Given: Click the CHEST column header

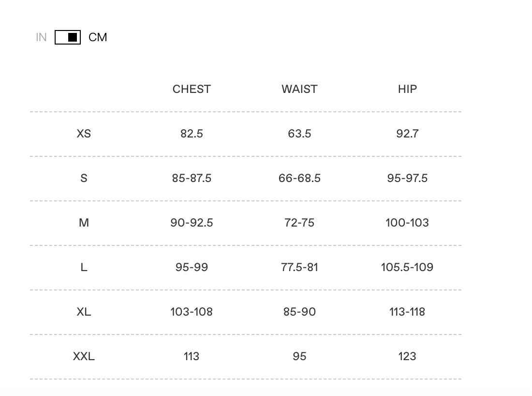Looking at the screenshot, I should click(192, 89).
